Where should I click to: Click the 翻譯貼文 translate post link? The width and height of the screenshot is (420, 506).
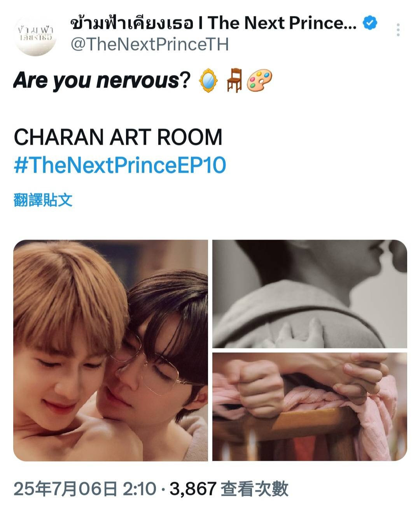[x=43, y=200]
